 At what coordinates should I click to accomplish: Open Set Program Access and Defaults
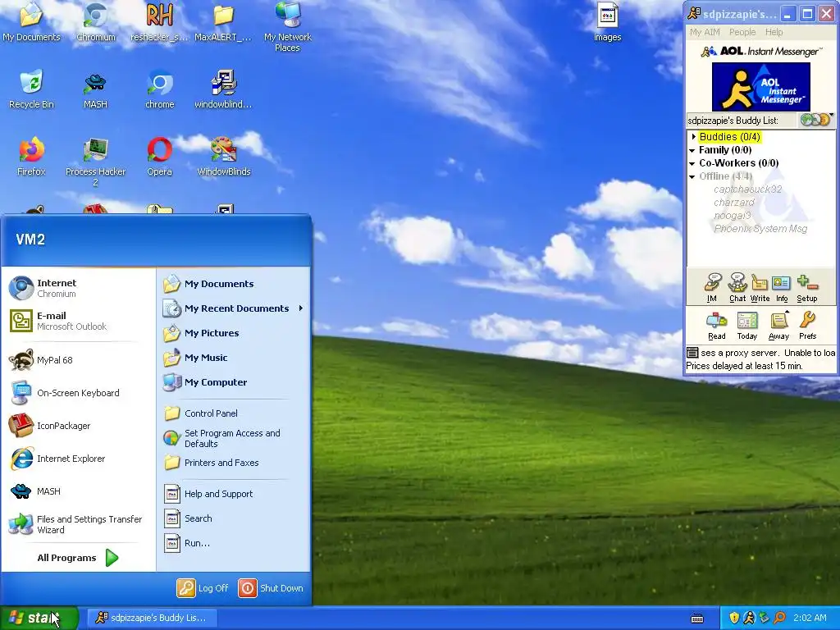click(x=233, y=438)
